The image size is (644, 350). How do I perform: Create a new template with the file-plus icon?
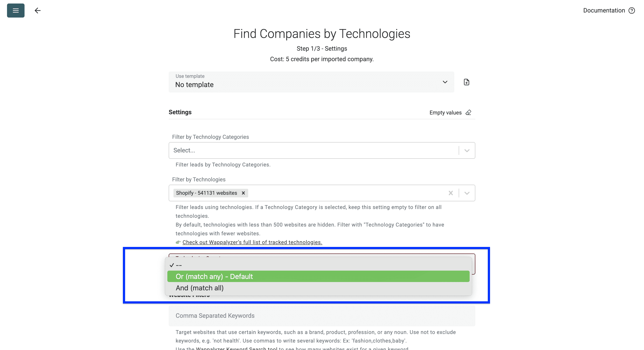coord(466,82)
